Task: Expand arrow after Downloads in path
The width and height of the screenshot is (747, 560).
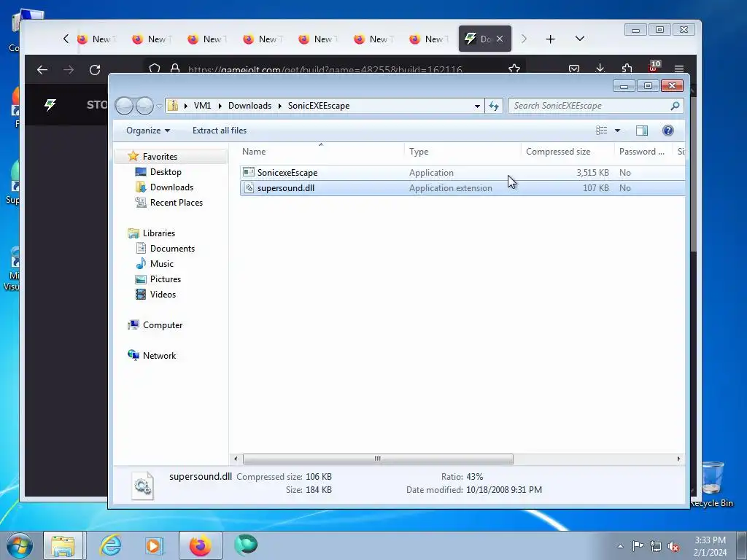Action: point(280,106)
